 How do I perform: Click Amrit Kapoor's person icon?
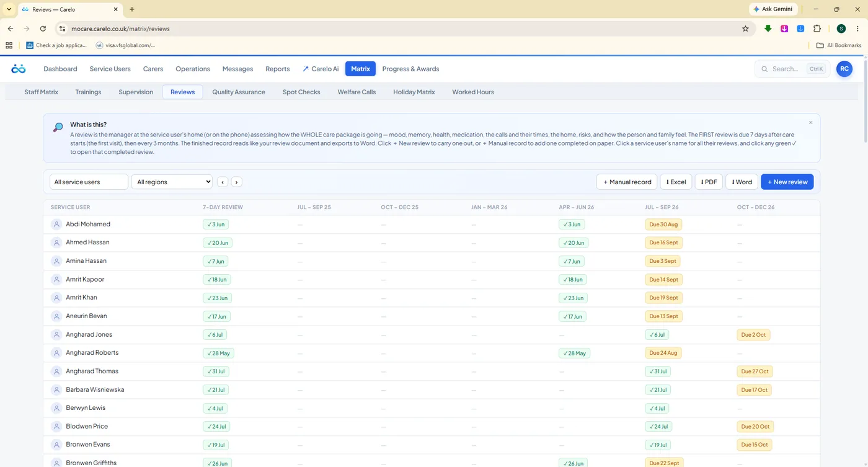point(56,280)
